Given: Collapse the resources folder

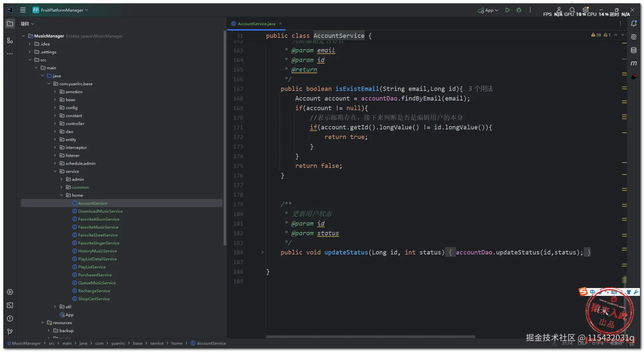Looking at the screenshot, I should [x=42, y=322].
